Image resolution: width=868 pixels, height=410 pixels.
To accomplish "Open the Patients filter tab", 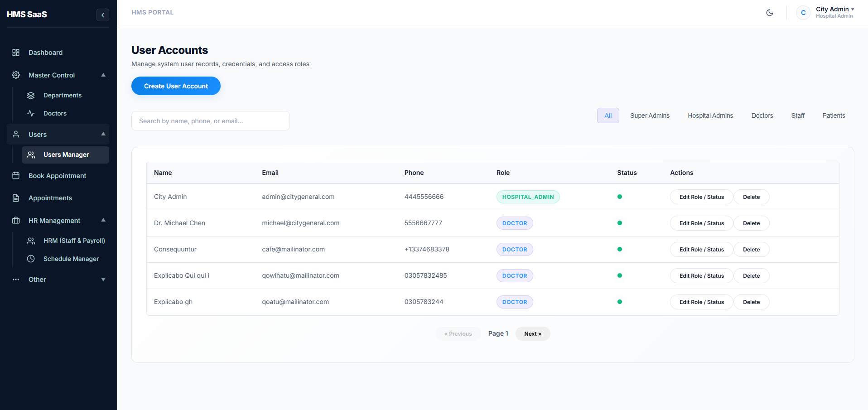I will pyautogui.click(x=834, y=116).
